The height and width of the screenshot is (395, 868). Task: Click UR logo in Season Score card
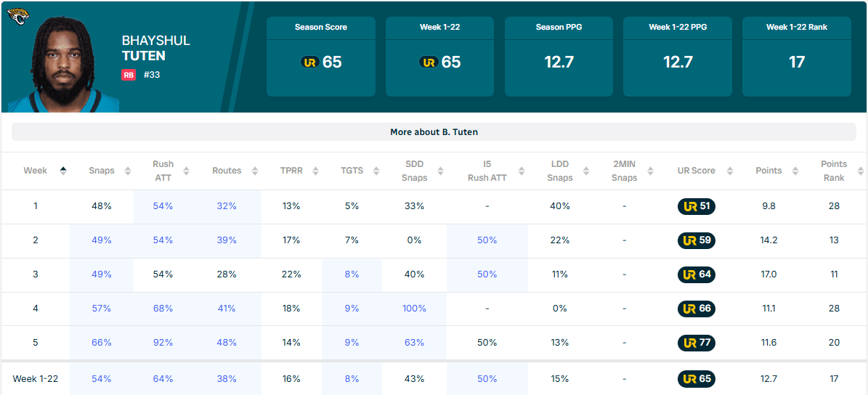click(x=310, y=62)
